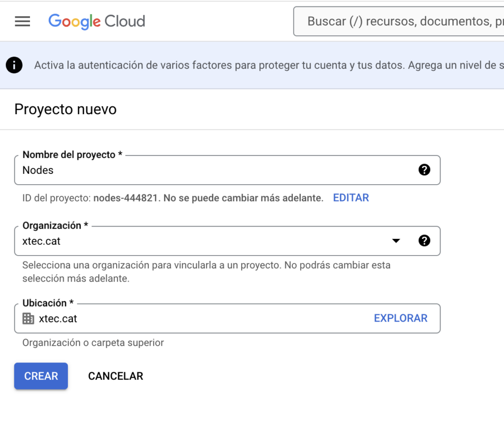
Task: Click the Google Cloud logo
Action: [97, 21]
